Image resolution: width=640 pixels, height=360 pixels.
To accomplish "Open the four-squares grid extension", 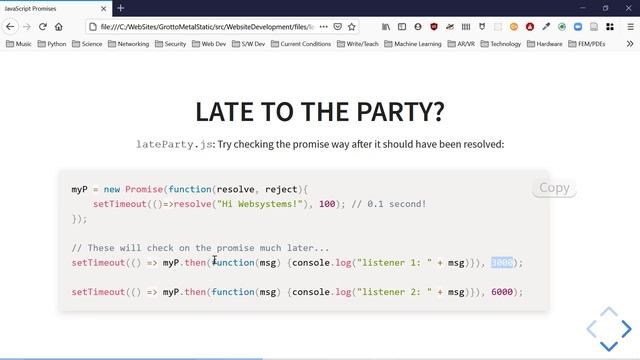I will pyautogui.click(x=610, y=27).
